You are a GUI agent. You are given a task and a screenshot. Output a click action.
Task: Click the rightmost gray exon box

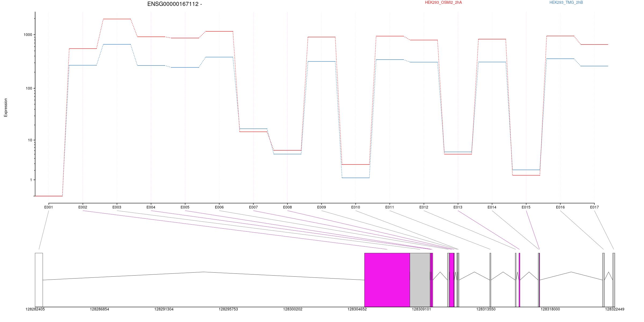click(614, 280)
